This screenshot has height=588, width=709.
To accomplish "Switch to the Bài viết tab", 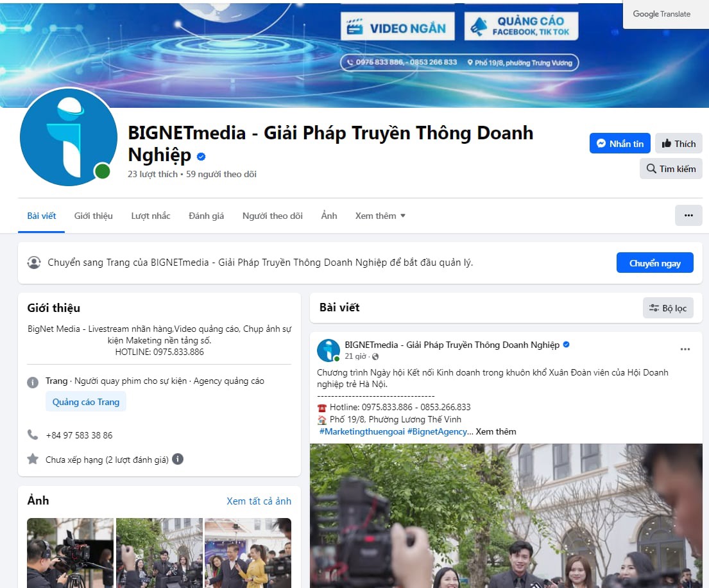I will click(42, 216).
